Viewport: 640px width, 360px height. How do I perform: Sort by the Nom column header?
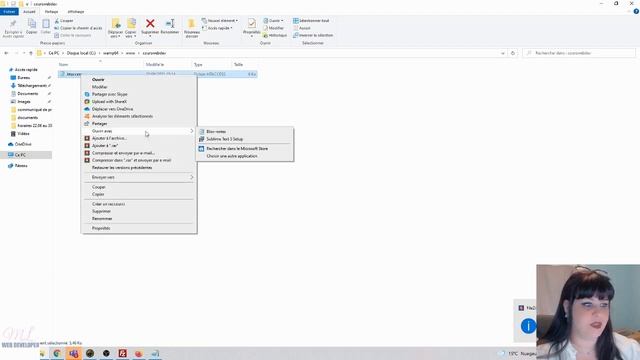point(64,64)
